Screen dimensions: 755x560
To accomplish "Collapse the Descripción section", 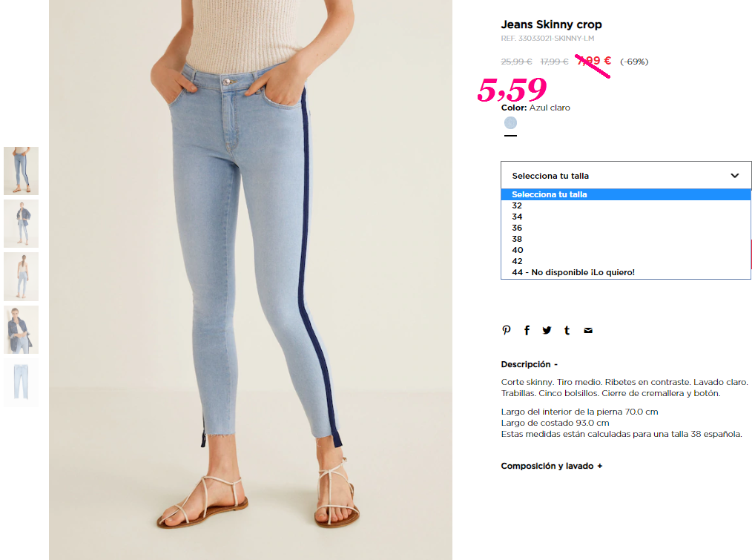I will point(530,364).
